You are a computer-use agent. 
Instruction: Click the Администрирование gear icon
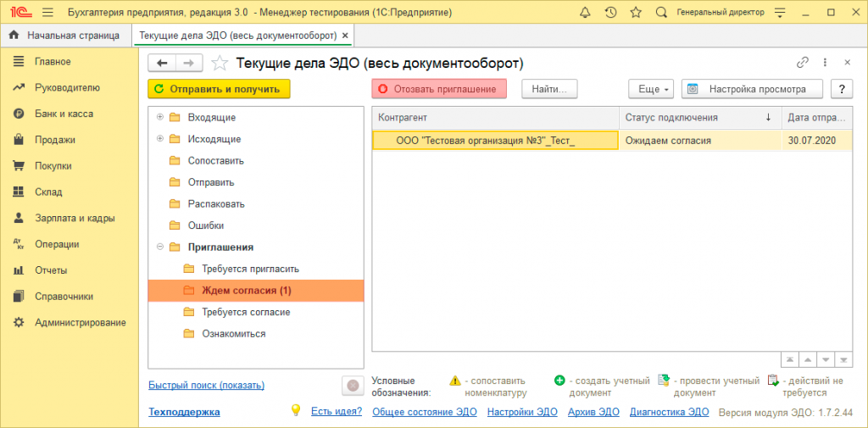[19, 322]
